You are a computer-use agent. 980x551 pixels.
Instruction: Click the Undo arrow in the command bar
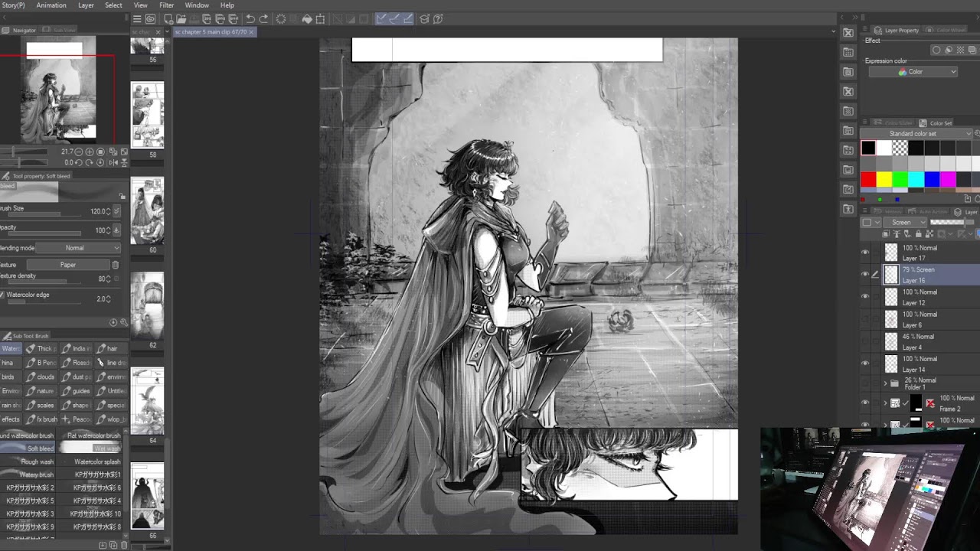pos(250,19)
